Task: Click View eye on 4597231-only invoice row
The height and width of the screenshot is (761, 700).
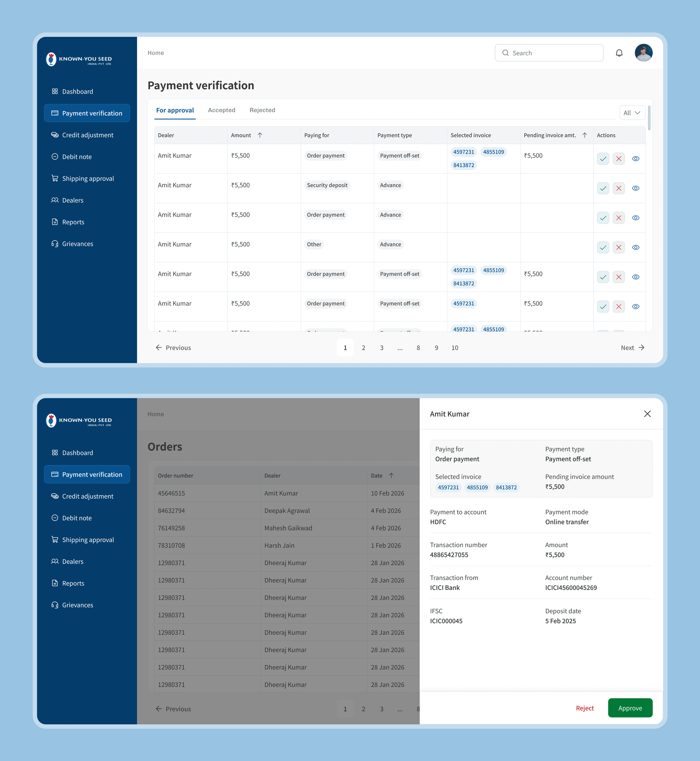Action: [x=636, y=306]
